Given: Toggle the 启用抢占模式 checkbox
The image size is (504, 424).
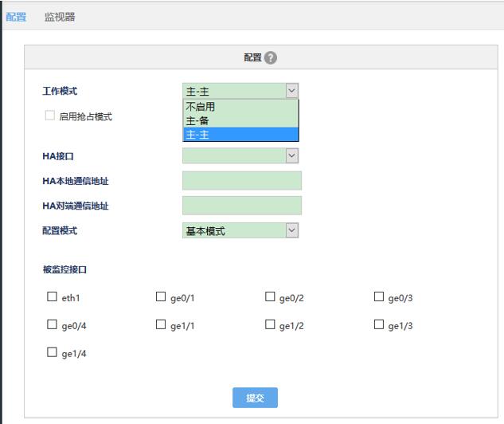Looking at the screenshot, I should pos(50,116).
